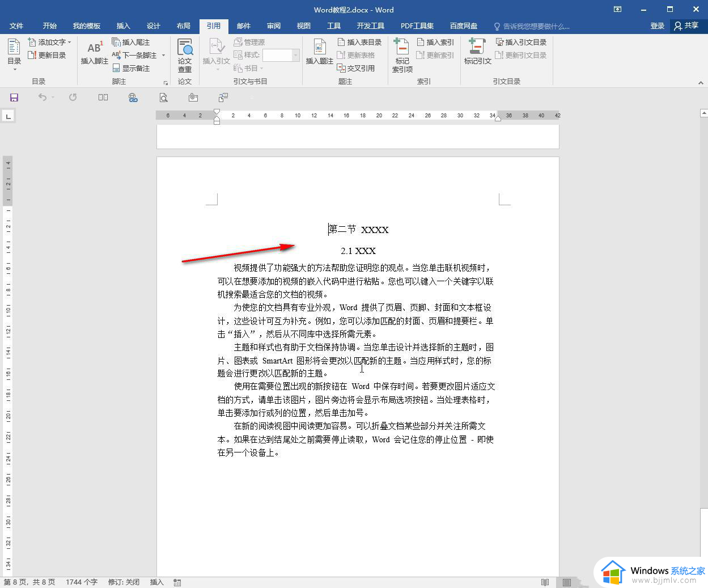Click 添加文字 in the 目录 group
Image resolution: width=708 pixels, height=588 pixels.
50,42
